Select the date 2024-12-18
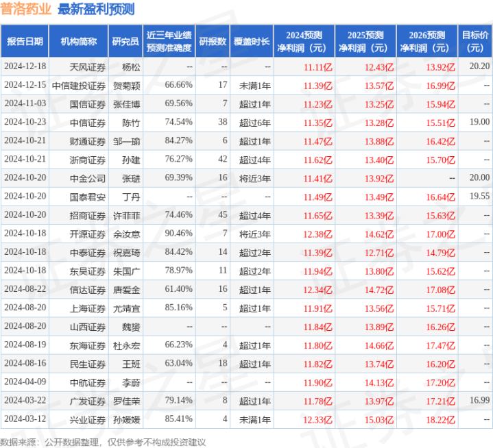 pos(25,66)
